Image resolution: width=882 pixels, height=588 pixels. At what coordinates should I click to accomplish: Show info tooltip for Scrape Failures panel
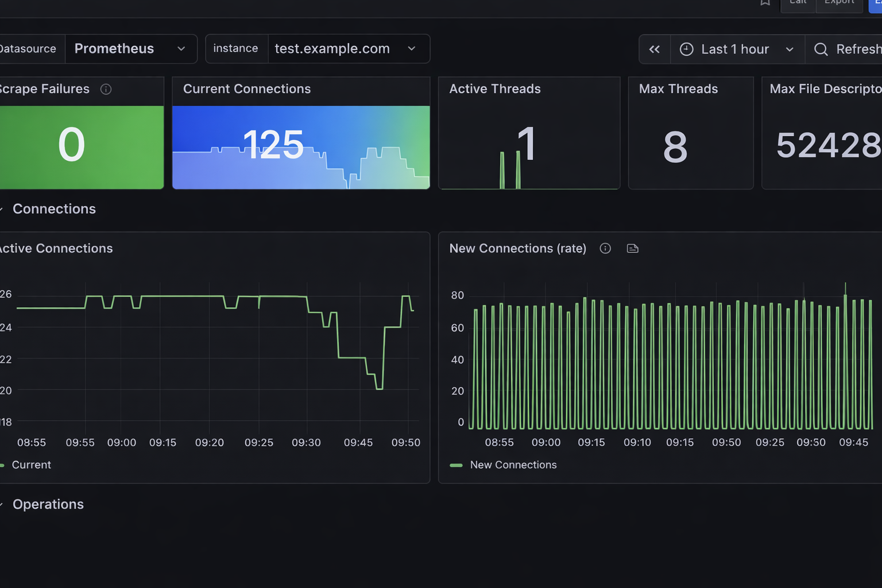[x=106, y=89]
